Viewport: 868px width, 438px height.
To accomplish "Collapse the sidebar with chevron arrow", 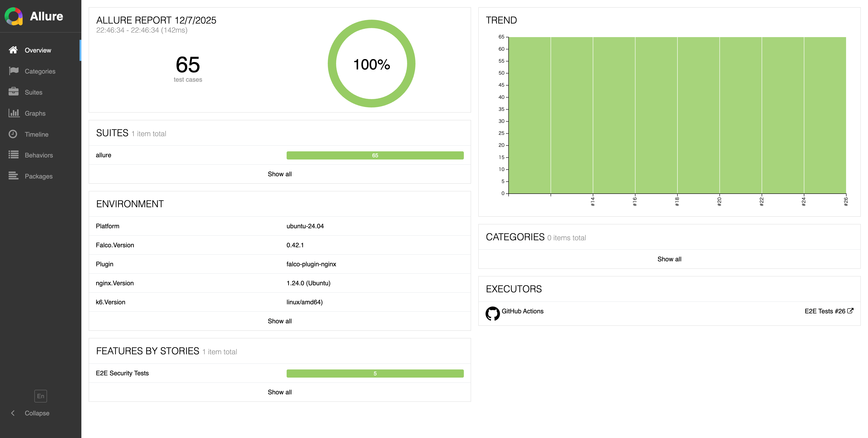I will 13,413.
